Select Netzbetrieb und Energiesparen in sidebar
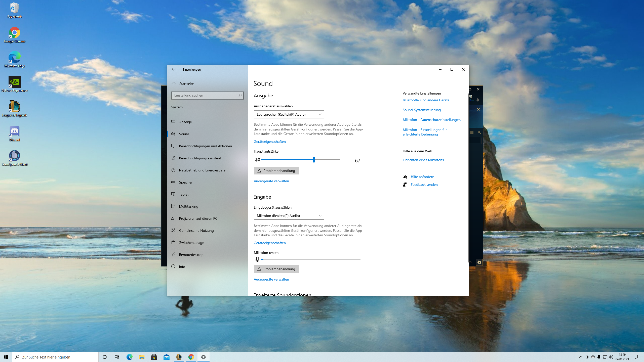The width and height of the screenshot is (644, 362). click(203, 170)
